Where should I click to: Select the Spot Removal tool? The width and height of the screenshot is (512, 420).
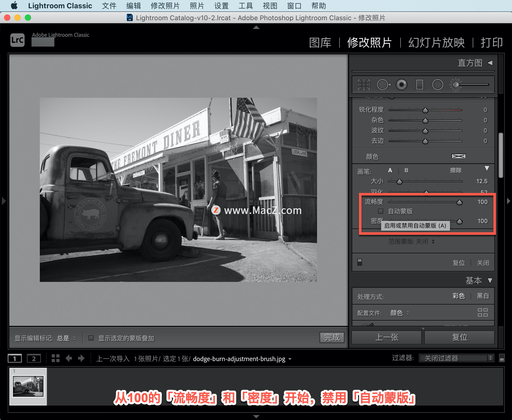[383, 85]
